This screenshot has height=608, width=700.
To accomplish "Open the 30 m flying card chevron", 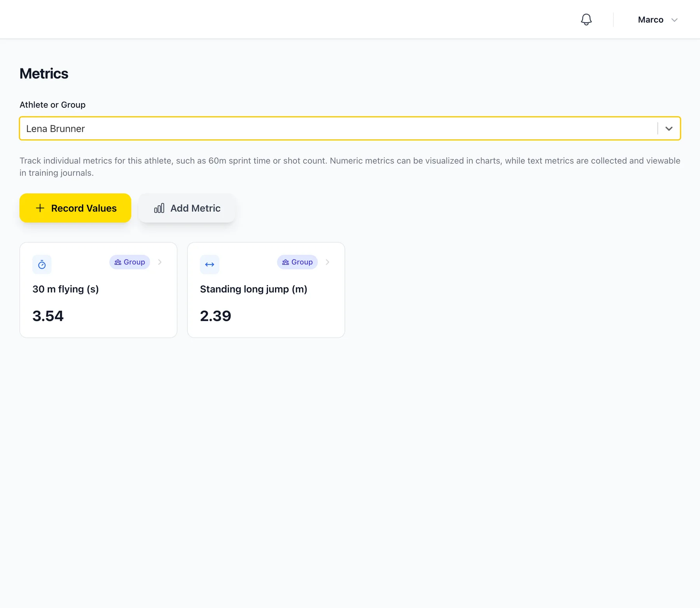I will point(160,262).
